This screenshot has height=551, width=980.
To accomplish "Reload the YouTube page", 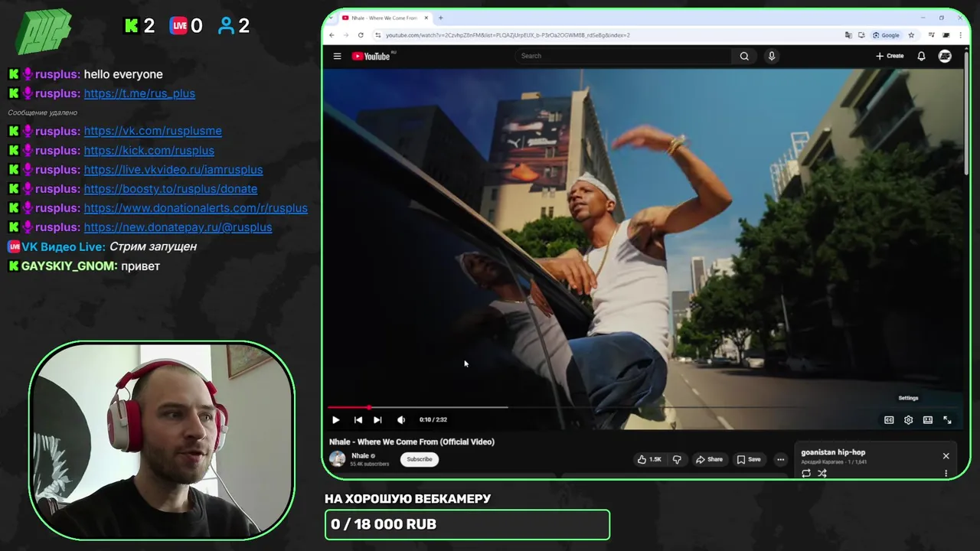I will click(361, 35).
